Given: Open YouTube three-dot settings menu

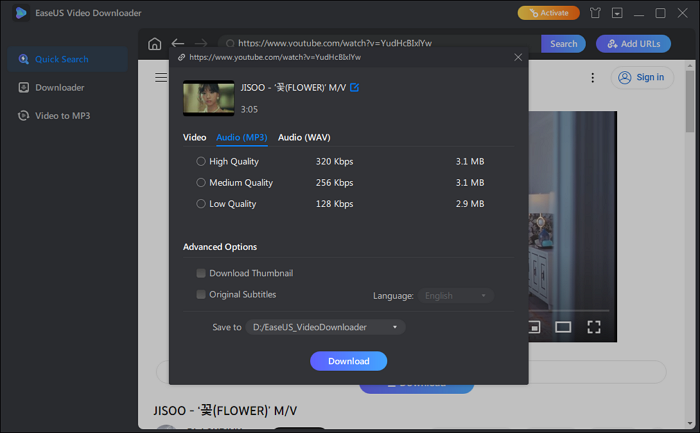Looking at the screenshot, I should [x=592, y=77].
